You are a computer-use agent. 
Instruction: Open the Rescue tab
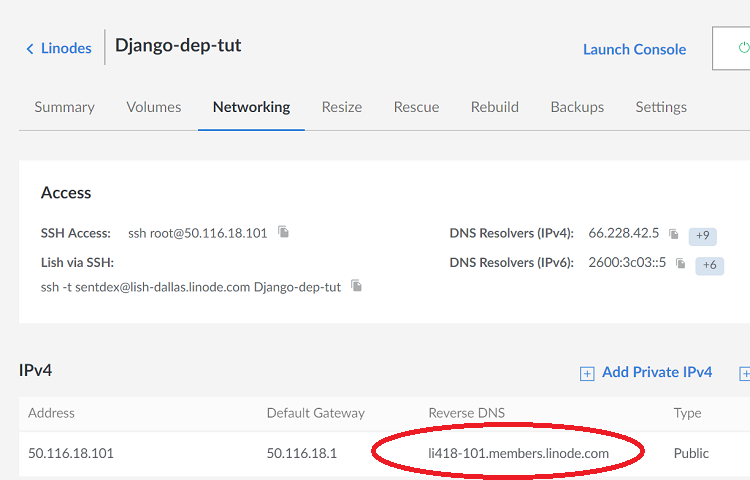click(x=416, y=107)
